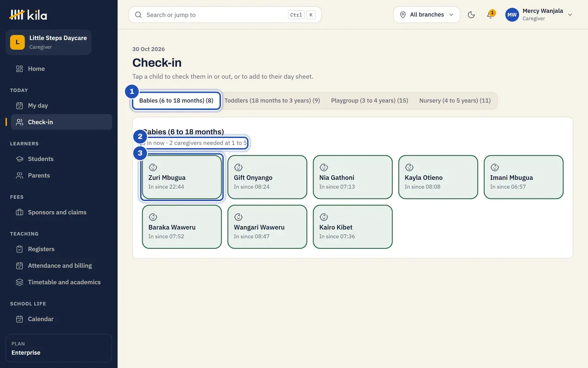The height and width of the screenshot is (368, 588).
Task: Select the Babies (6 to 18 months) tab
Action: (176, 101)
